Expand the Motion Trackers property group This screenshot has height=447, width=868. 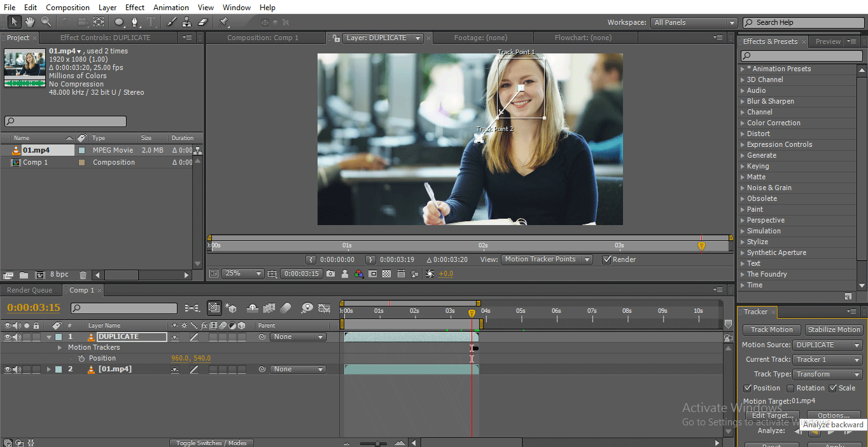(60, 348)
